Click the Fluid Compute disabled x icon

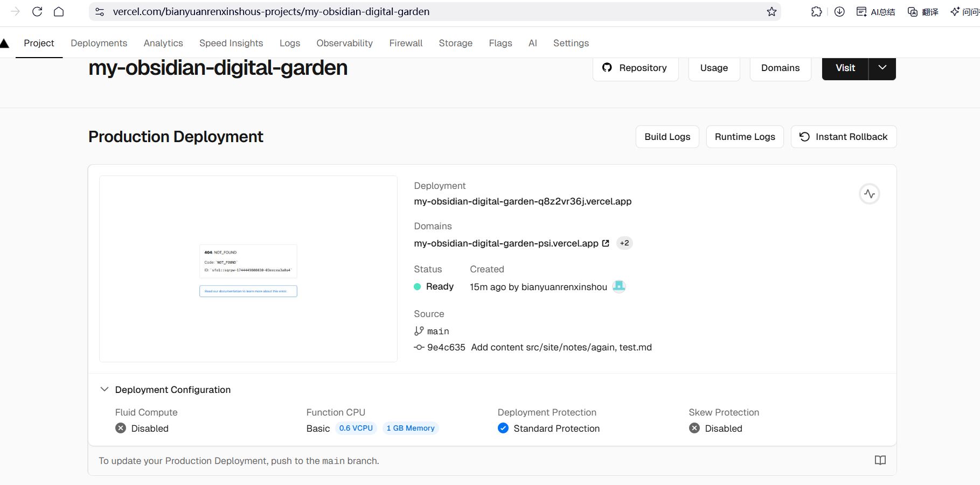click(x=121, y=428)
